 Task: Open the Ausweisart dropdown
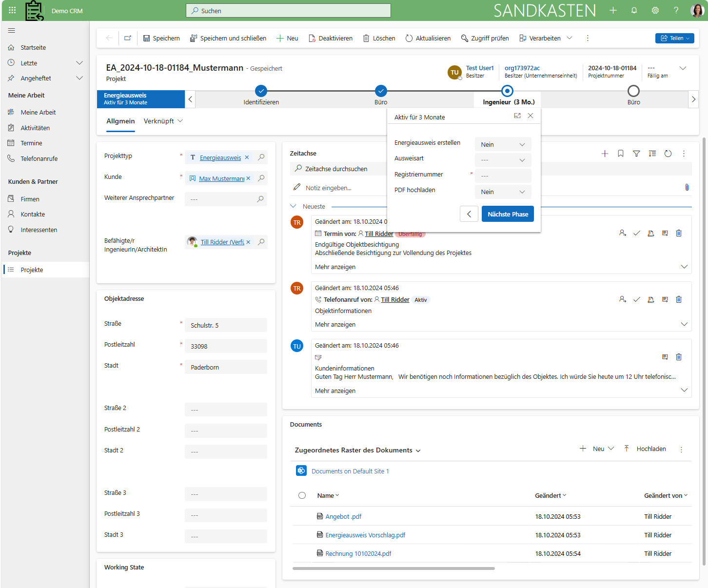pos(503,160)
